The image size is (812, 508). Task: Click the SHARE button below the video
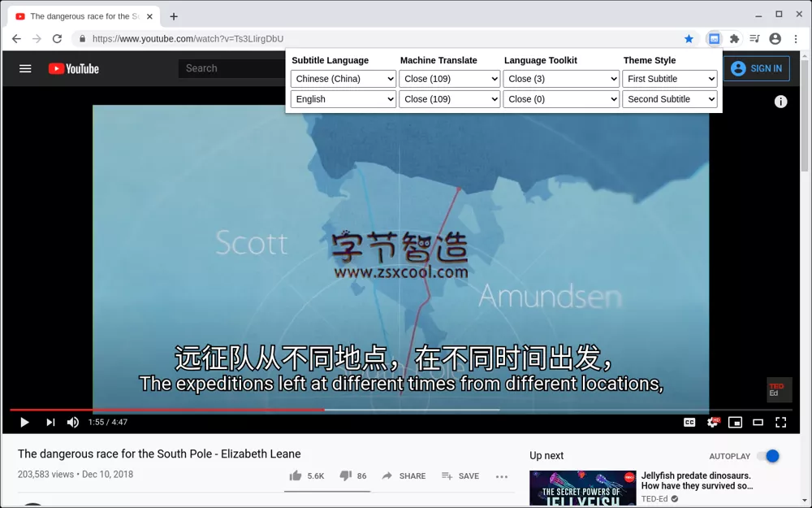(404, 475)
